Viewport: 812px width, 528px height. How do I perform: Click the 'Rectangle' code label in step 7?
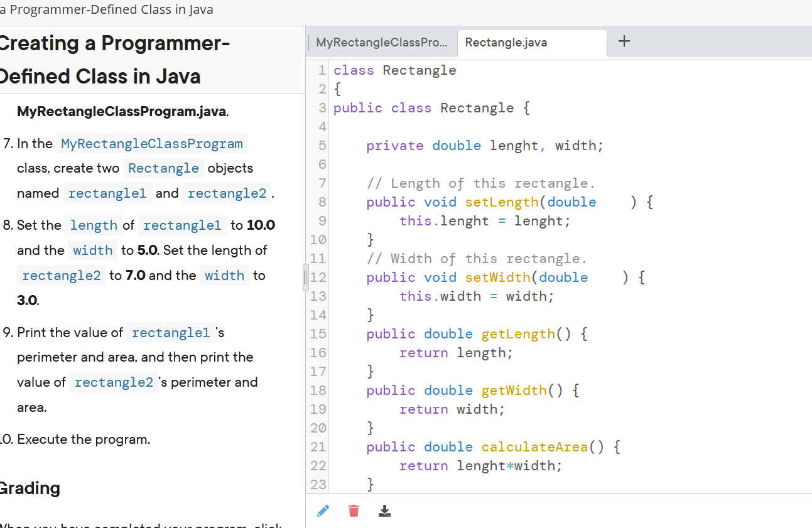click(x=163, y=168)
